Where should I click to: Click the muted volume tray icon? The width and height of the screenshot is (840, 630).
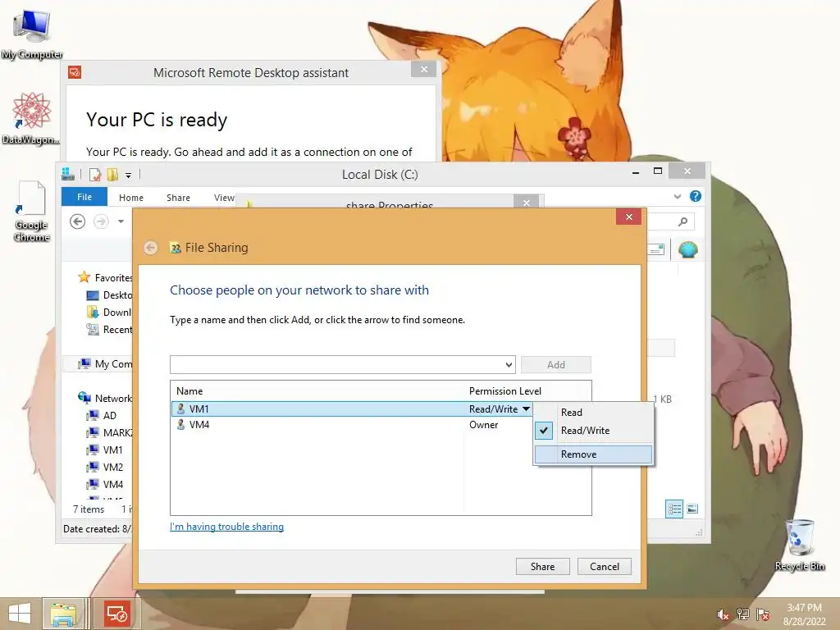tap(723, 614)
